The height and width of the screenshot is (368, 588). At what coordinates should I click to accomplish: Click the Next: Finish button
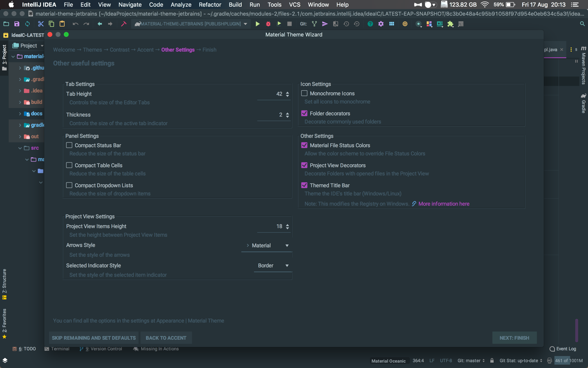514,338
